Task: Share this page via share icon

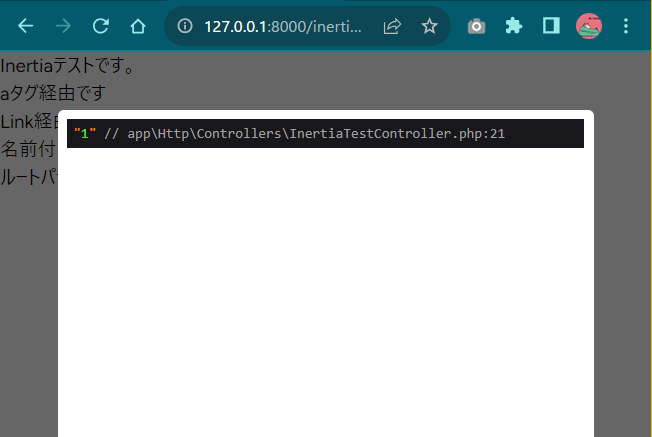Action: pyautogui.click(x=392, y=26)
